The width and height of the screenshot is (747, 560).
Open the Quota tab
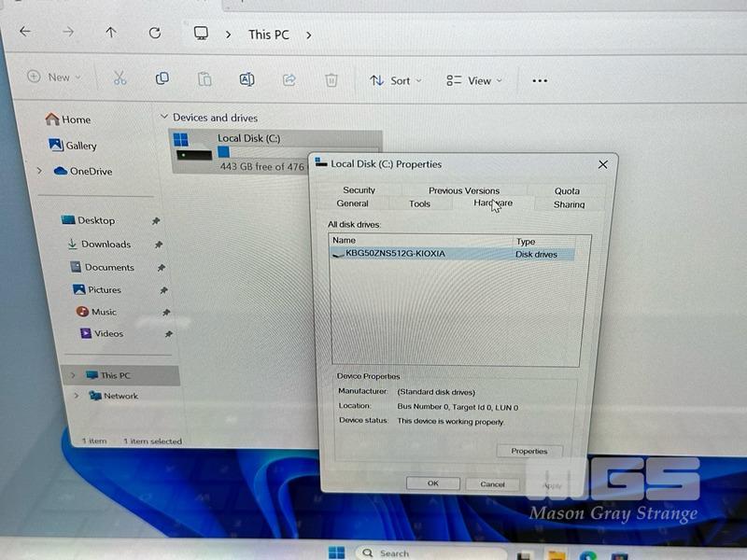point(567,191)
